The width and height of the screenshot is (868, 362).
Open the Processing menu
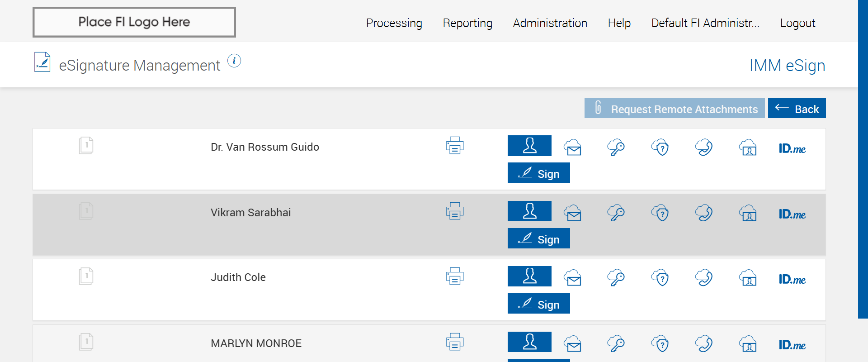coord(394,23)
